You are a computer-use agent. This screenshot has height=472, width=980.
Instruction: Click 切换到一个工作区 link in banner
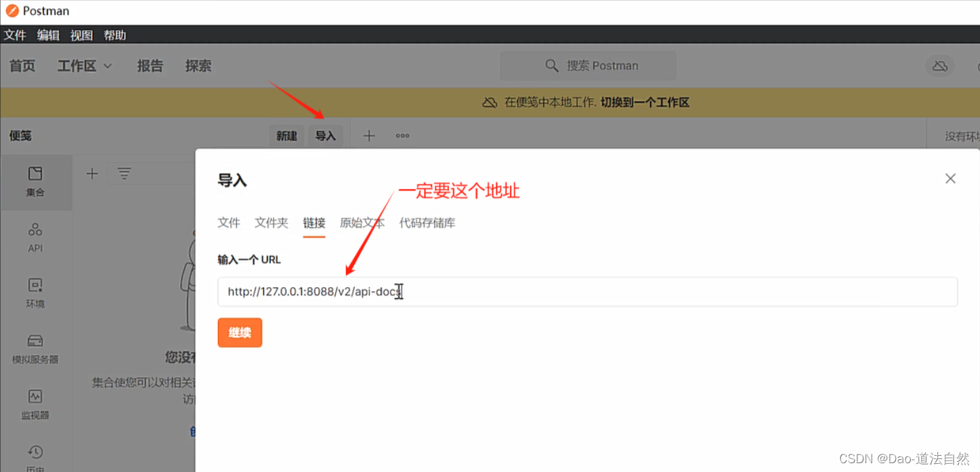pyautogui.click(x=645, y=102)
